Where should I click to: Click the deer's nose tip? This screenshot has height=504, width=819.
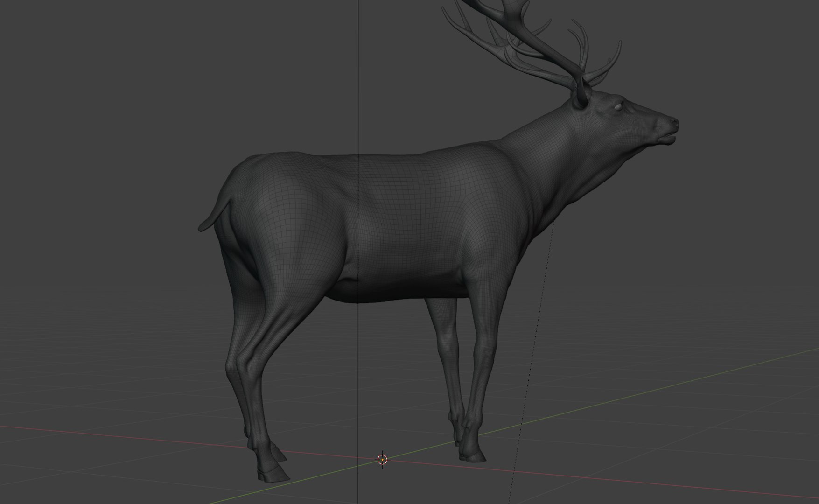pos(674,122)
